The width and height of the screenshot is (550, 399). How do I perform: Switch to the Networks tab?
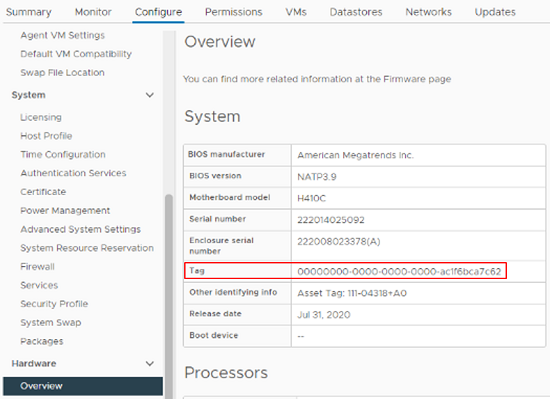point(429,12)
